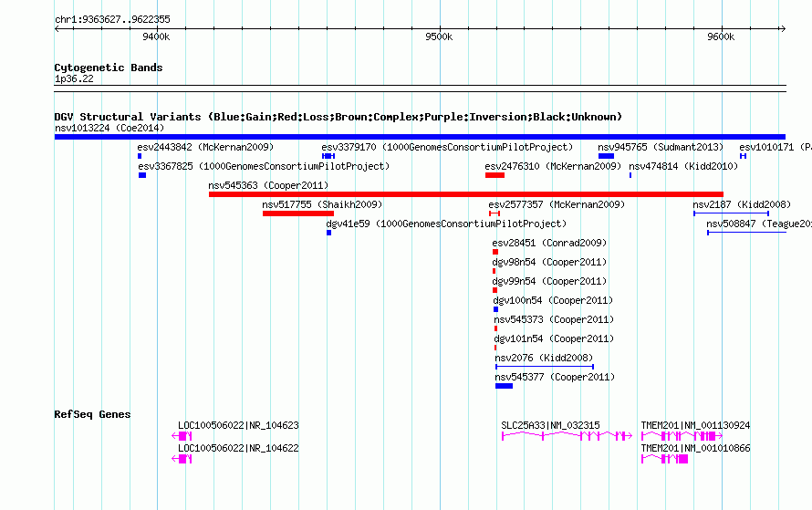Screen dimensions: 812x510
Task: Click dgv100n54 (Cooper2011) label
Action: 553,300
